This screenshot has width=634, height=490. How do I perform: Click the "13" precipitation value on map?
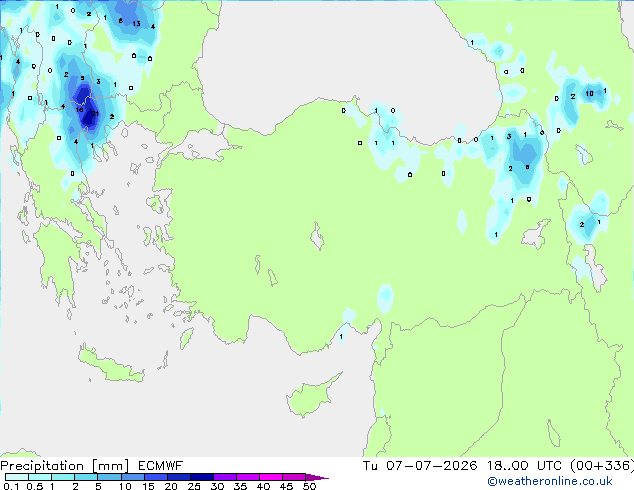[x=137, y=24]
